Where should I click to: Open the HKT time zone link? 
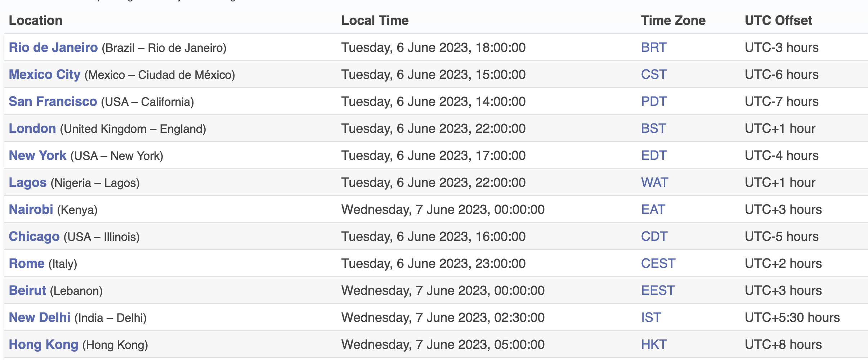tap(654, 345)
